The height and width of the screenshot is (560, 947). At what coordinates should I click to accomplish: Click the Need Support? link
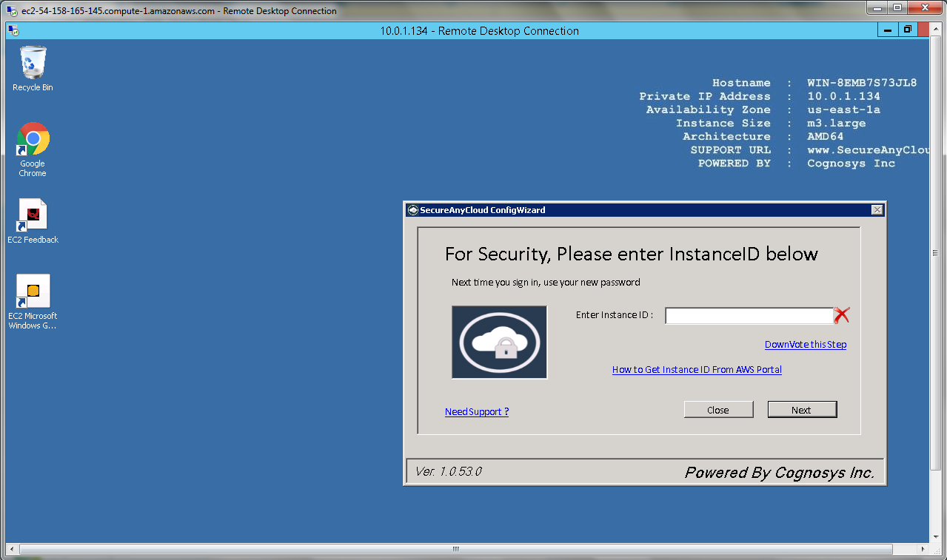point(476,412)
